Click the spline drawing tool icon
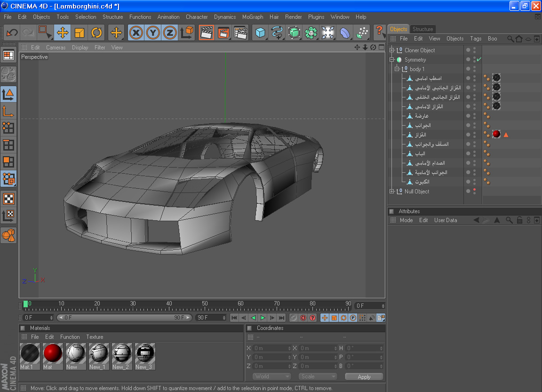Viewport: 542px width, 392px height. click(x=277, y=33)
